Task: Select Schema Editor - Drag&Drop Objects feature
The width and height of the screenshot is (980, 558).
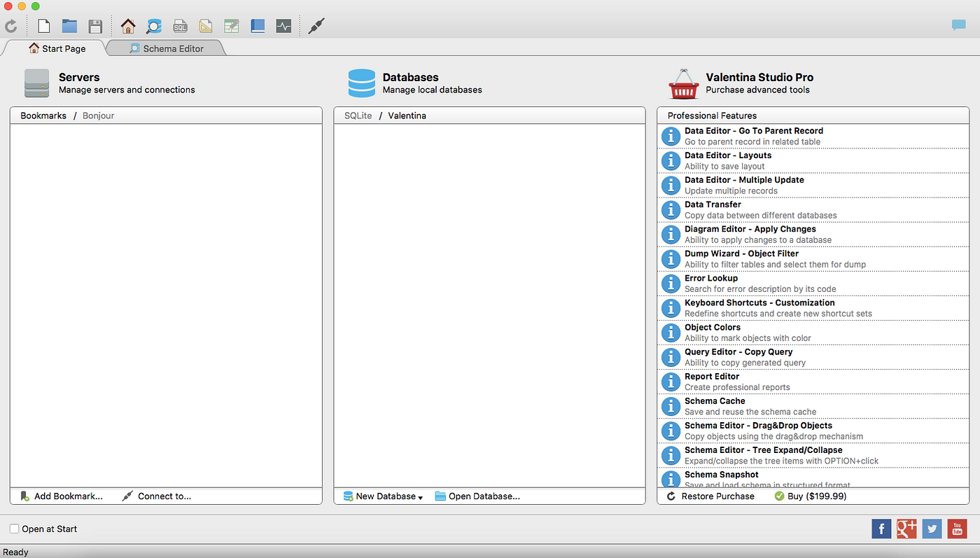Action: pyautogui.click(x=813, y=431)
